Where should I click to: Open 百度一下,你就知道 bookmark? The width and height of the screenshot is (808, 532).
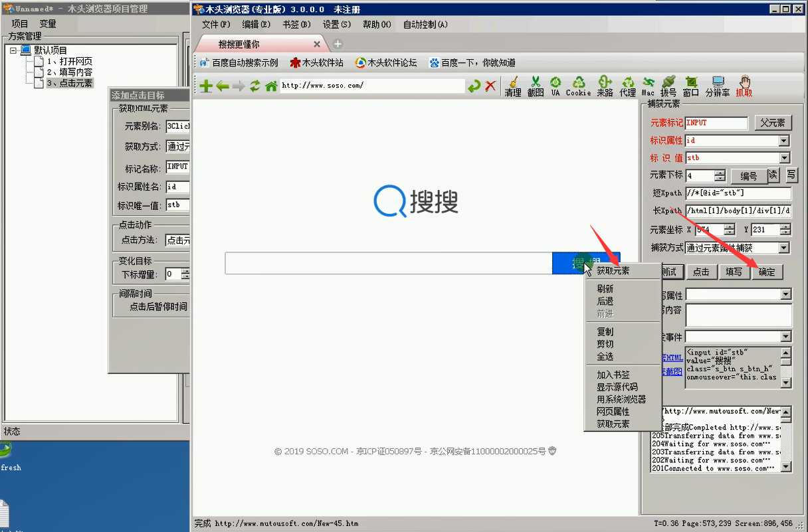click(x=472, y=62)
